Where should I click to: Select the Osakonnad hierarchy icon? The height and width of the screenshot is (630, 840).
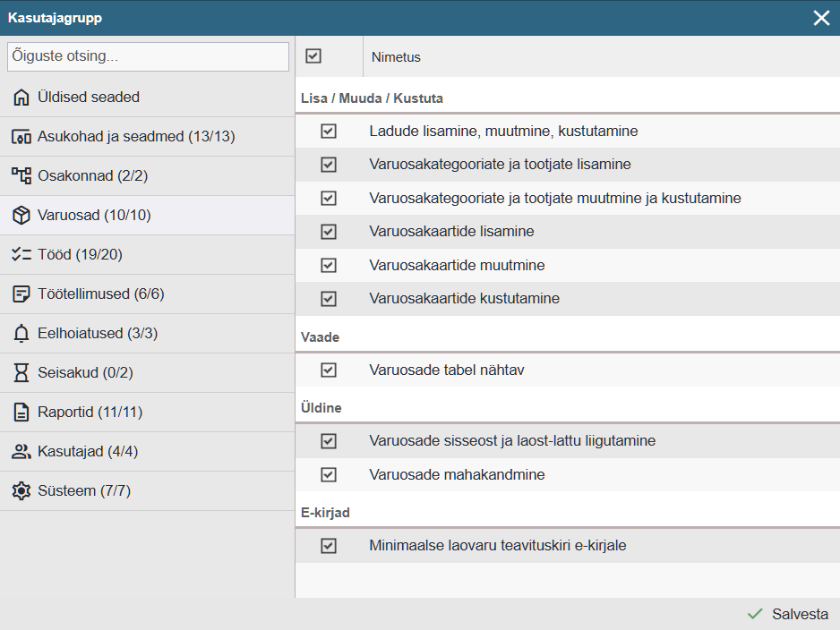tap(21, 176)
